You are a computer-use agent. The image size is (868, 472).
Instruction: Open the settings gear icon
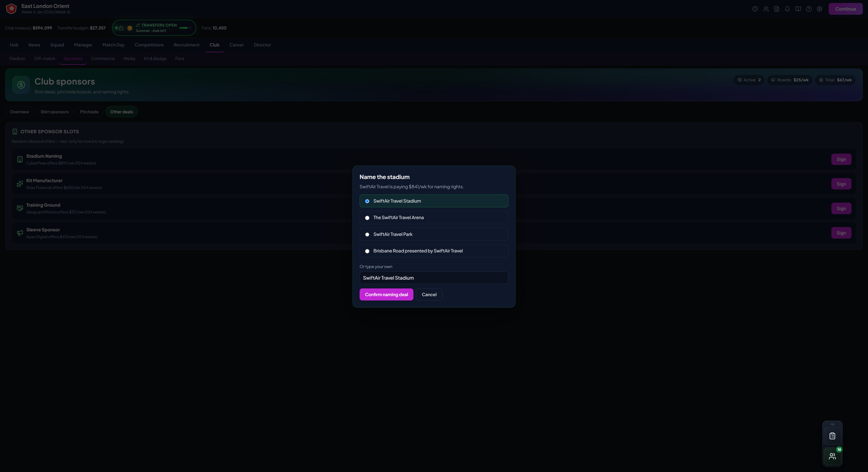click(819, 9)
